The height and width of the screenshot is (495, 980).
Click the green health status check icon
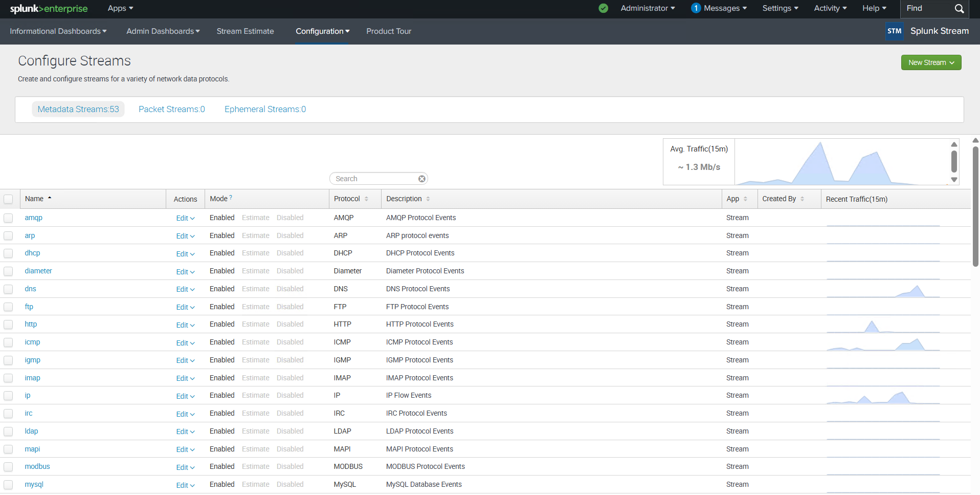[x=603, y=8]
